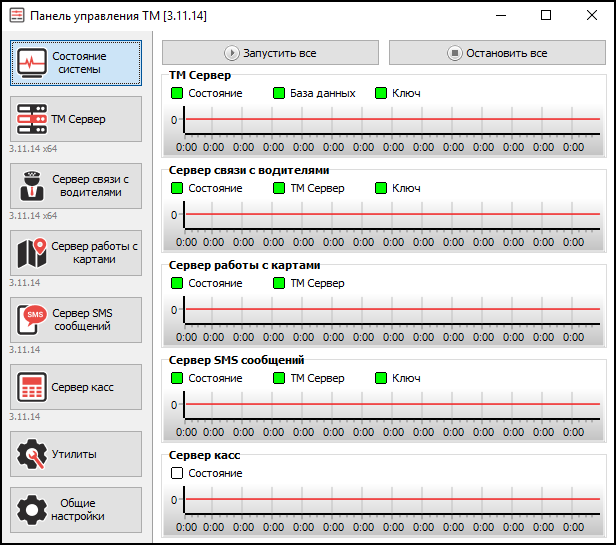
Task: Select the map pin icon for Сервер работы с картами
Action: [x=33, y=253]
